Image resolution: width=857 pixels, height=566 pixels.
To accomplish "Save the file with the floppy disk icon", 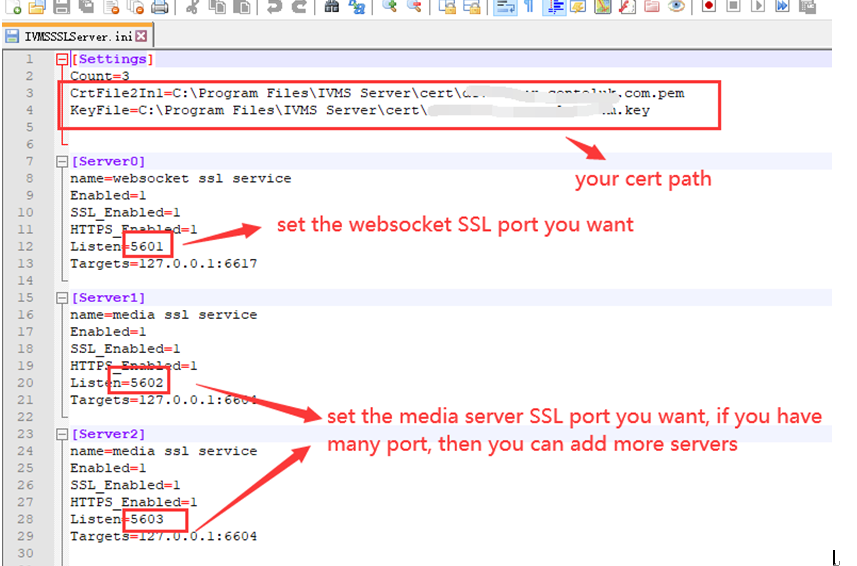I will (61, 7).
